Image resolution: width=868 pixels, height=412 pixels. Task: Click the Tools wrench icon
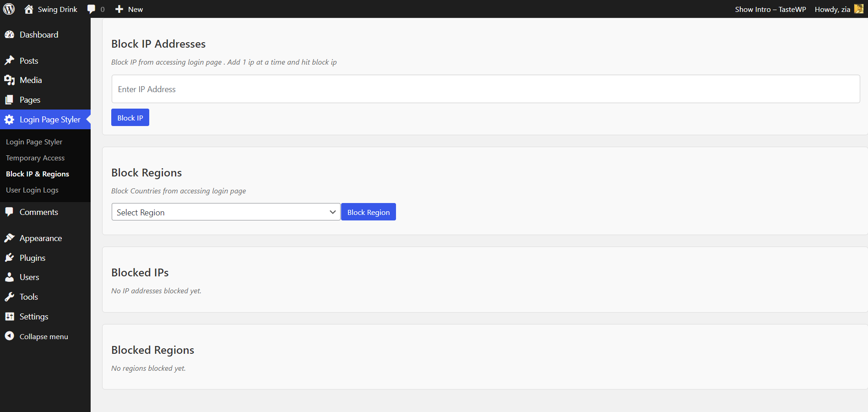pyautogui.click(x=9, y=297)
